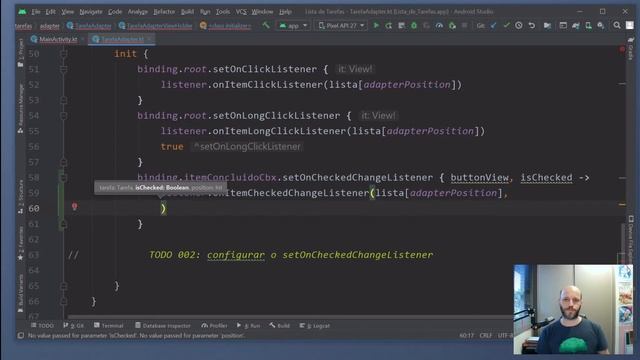The width and height of the screenshot is (640, 360).
Task: Click TarefaAdapter breadcrumb in navigation bar
Action: pyautogui.click(x=89, y=26)
